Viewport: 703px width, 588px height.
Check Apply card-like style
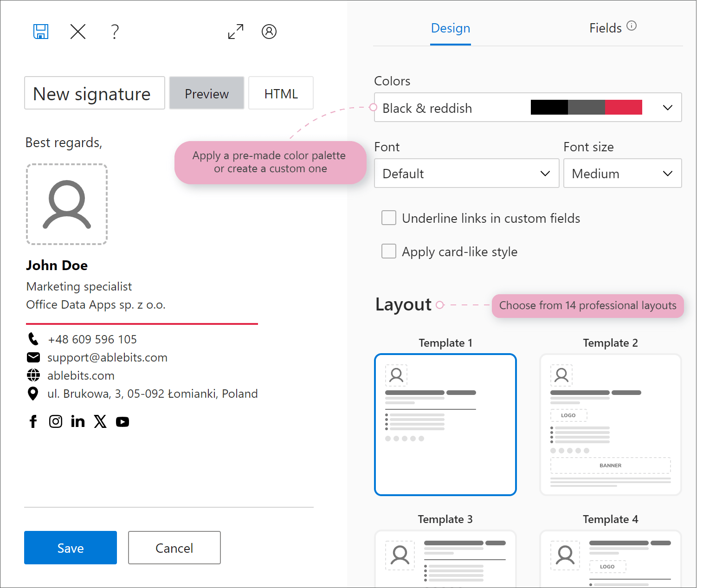[389, 251]
